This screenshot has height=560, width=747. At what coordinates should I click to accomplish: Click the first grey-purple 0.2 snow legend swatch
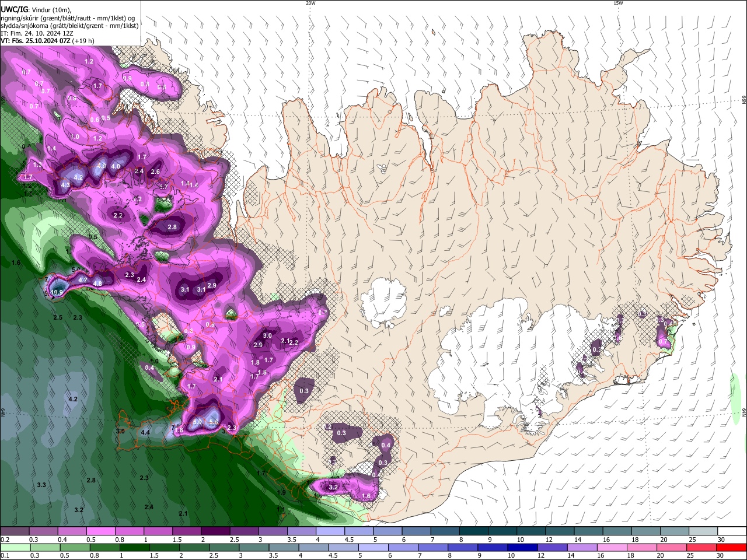(x=15, y=531)
